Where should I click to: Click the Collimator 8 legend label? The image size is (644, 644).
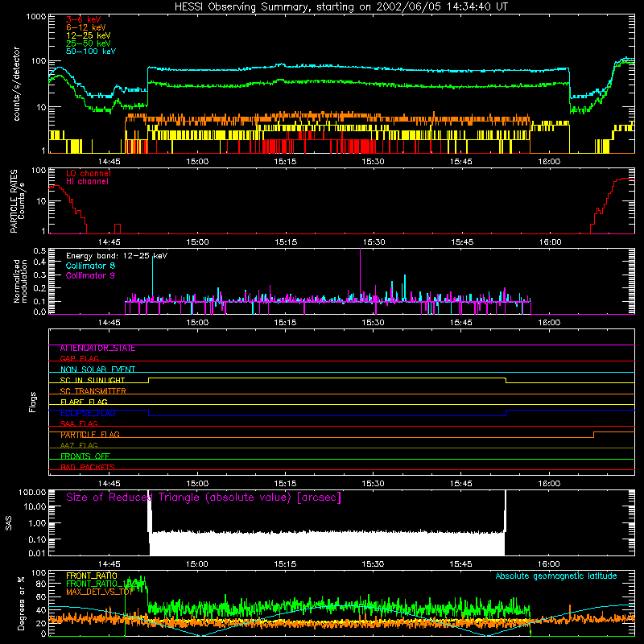[90, 266]
